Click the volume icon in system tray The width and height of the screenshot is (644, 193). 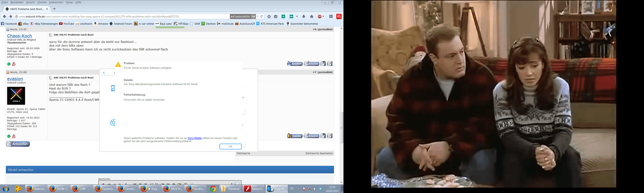(x=315, y=189)
